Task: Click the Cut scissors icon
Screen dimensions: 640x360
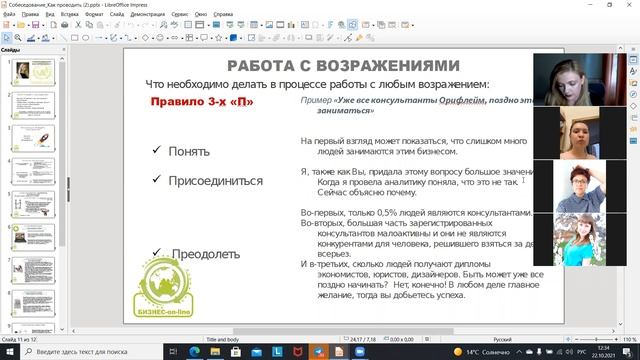Action: tap(78, 25)
